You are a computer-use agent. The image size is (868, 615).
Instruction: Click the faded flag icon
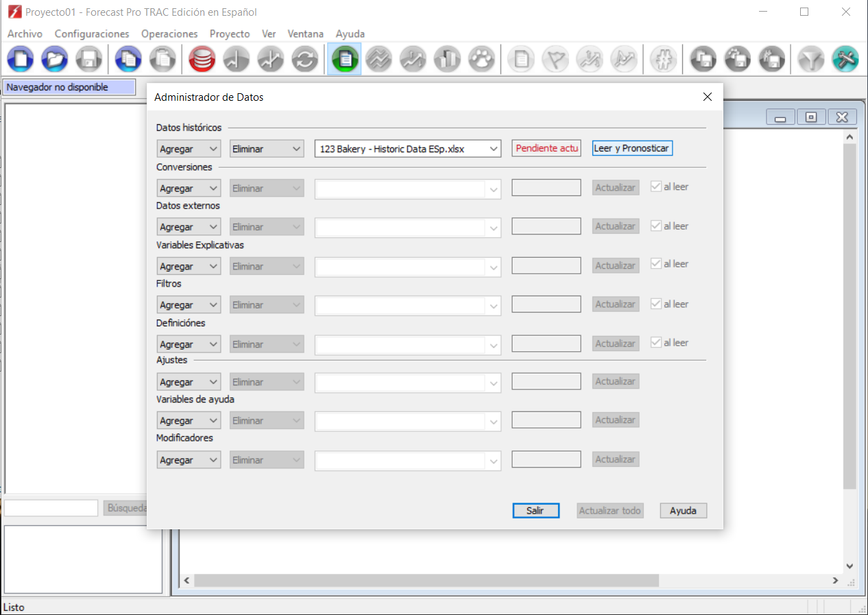555,60
